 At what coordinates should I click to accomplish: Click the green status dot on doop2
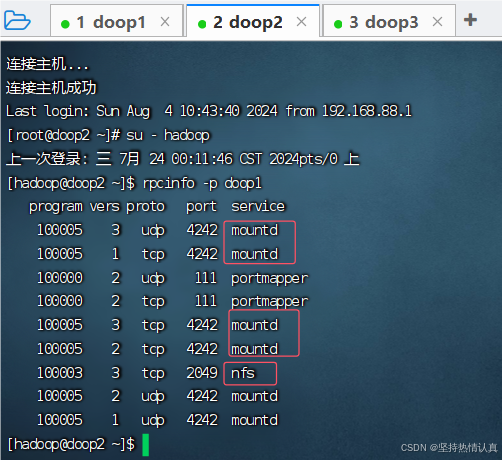[202, 24]
